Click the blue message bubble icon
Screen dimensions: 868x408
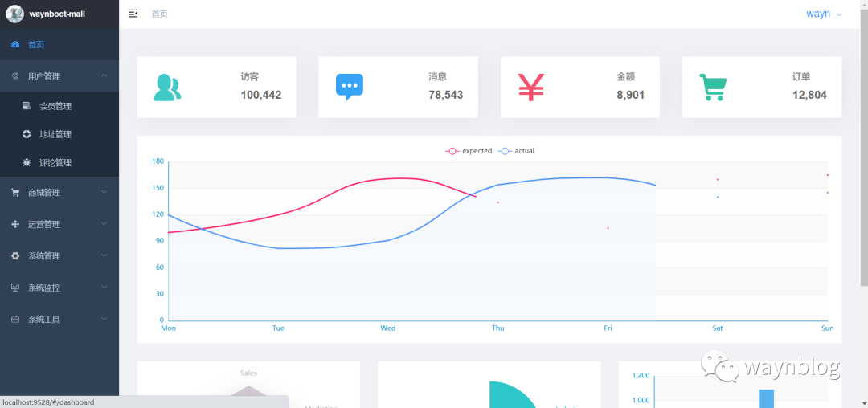point(350,87)
